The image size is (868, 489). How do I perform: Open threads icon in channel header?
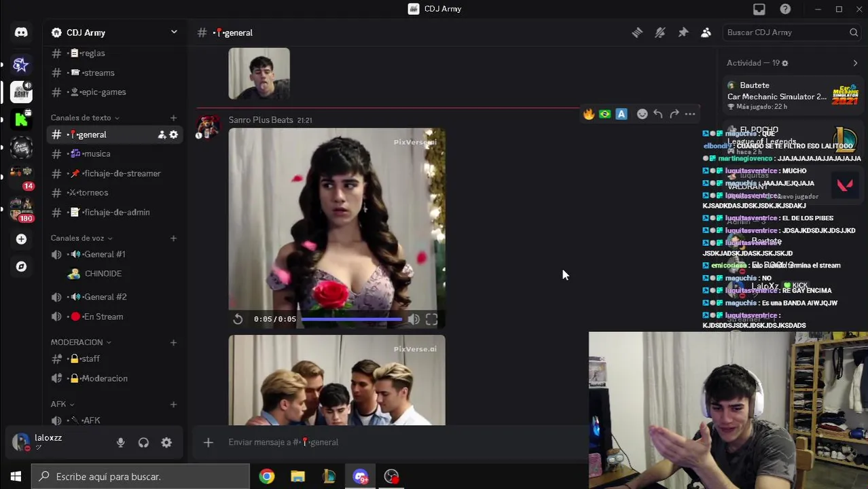tap(637, 33)
